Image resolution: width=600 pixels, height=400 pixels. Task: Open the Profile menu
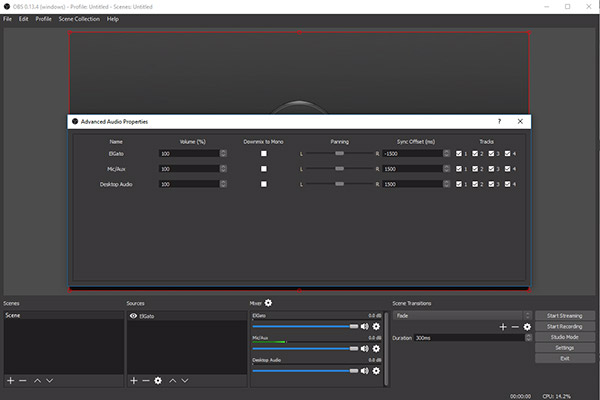pos(43,19)
